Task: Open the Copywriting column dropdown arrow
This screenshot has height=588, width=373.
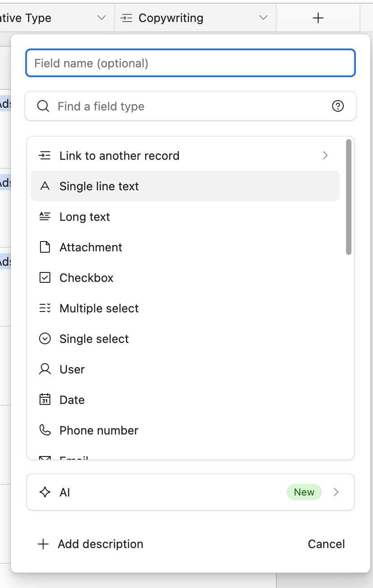Action: point(263,18)
